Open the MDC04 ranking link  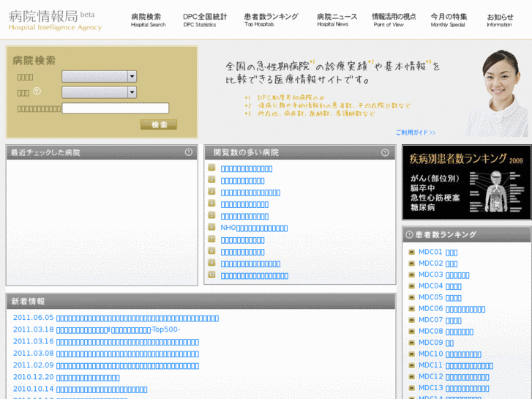(440, 286)
